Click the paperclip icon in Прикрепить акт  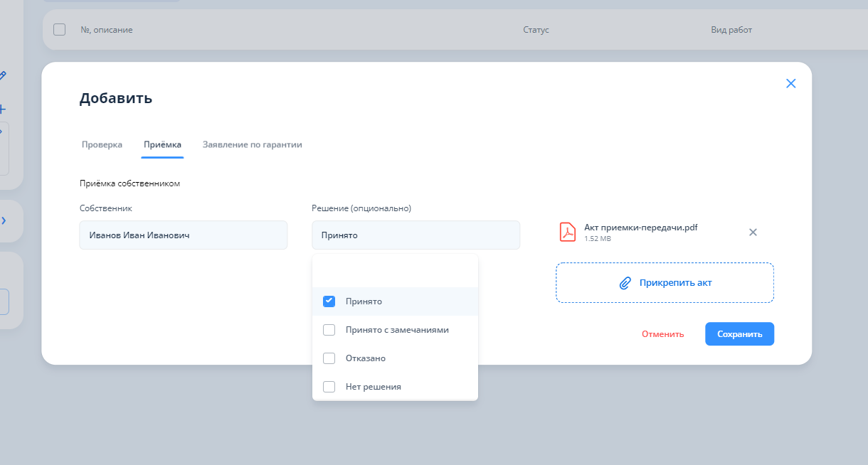tap(625, 283)
